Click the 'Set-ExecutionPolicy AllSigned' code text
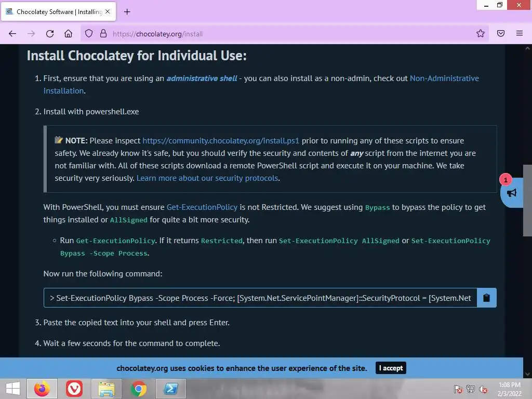 click(x=339, y=241)
